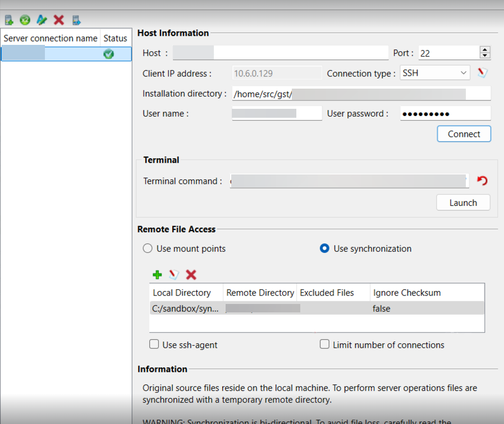Delete the selected server connection
Image resolution: width=504 pixels, height=424 pixels.
click(58, 19)
